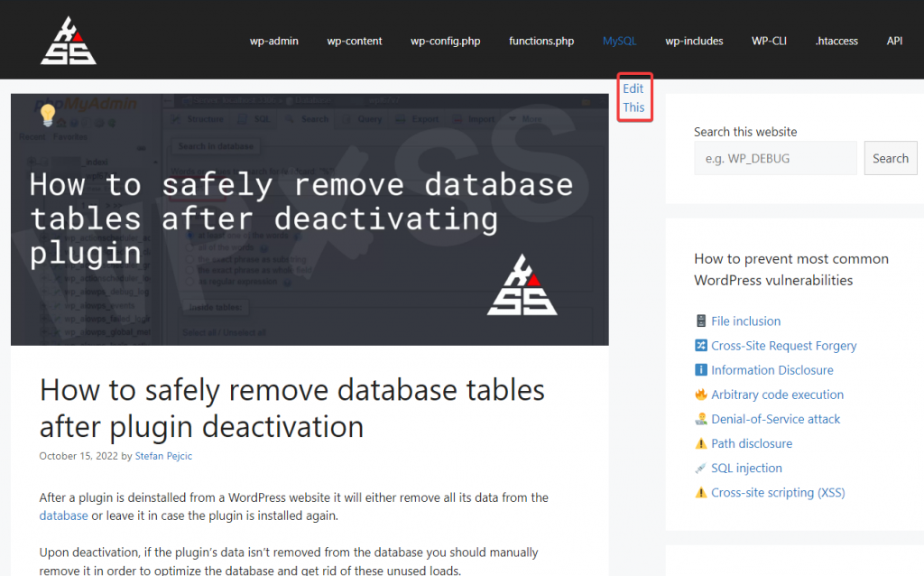This screenshot has height=576, width=924.
Task: Click the article title heading text
Action: [x=292, y=408]
